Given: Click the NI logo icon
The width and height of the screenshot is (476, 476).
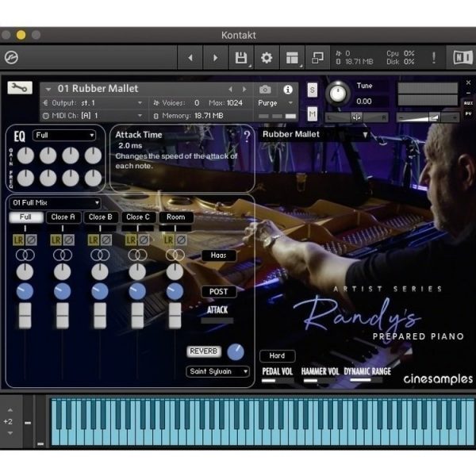Looking at the screenshot, I should pos(463,57).
